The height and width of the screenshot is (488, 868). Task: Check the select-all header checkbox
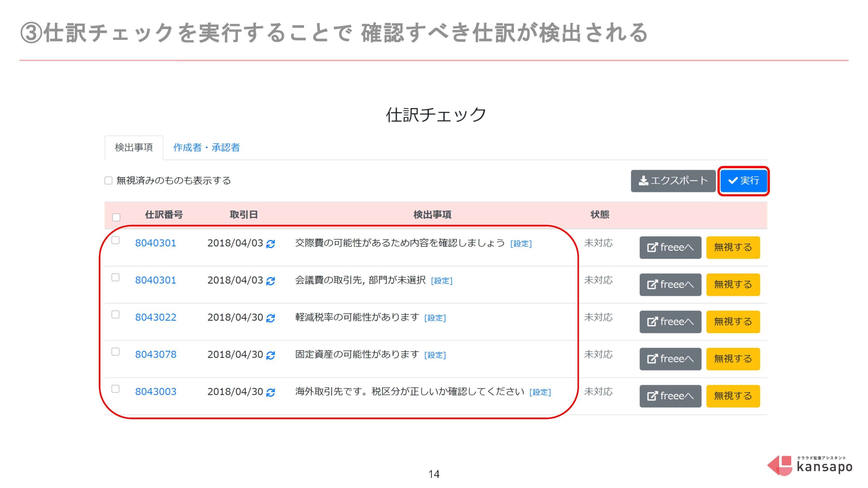click(116, 217)
